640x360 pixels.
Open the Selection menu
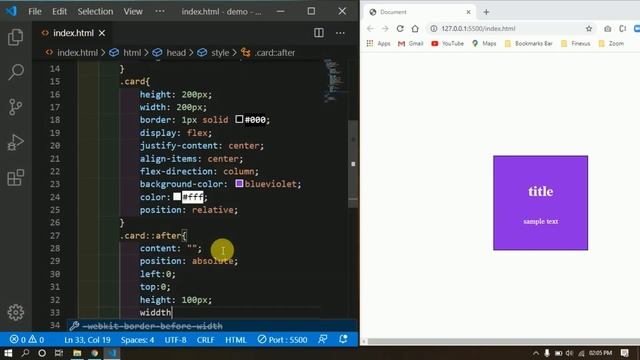[x=95, y=11]
